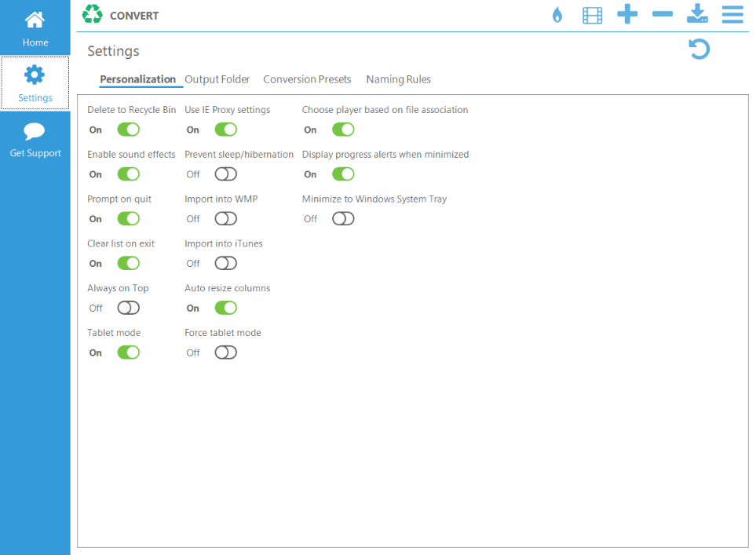
Task: Click the 'Prompt on quit' label
Action: [x=119, y=199]
